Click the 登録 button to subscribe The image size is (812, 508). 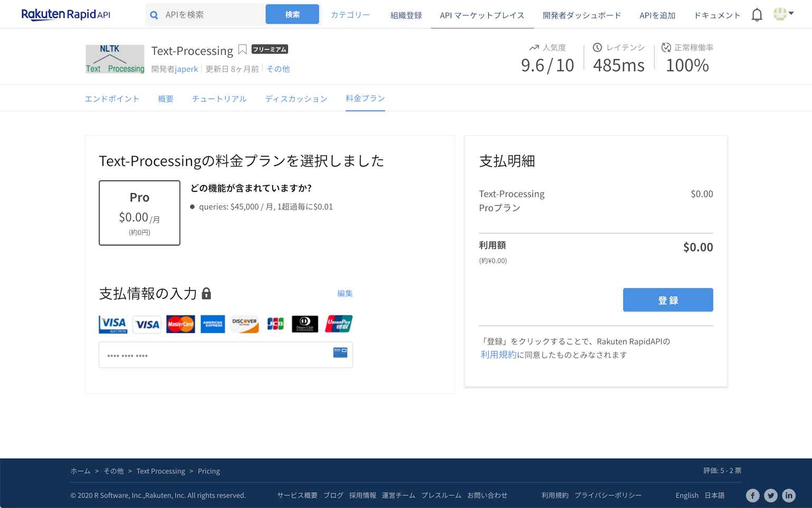668,300
